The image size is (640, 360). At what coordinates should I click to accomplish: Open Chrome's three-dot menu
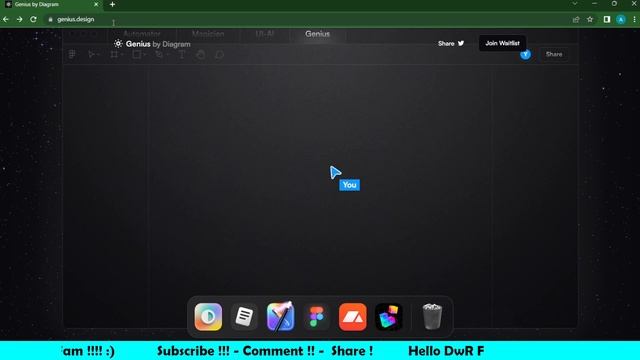pos(634,19)
